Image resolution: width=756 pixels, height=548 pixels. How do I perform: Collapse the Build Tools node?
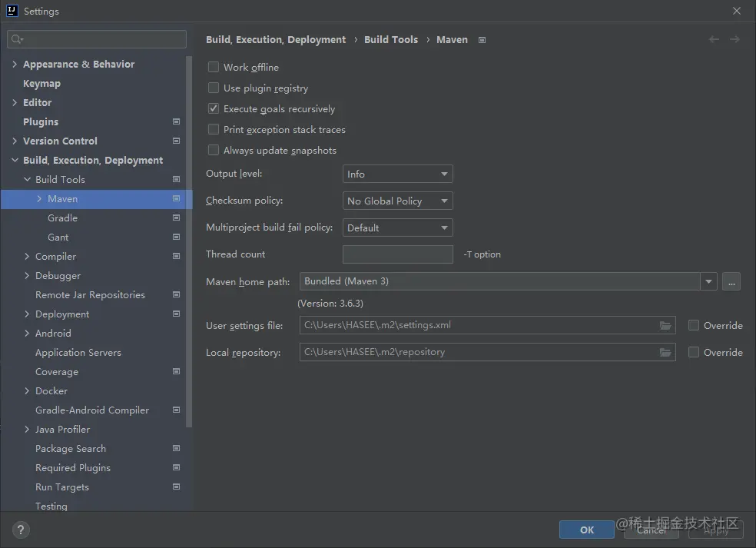coord(27,179)
